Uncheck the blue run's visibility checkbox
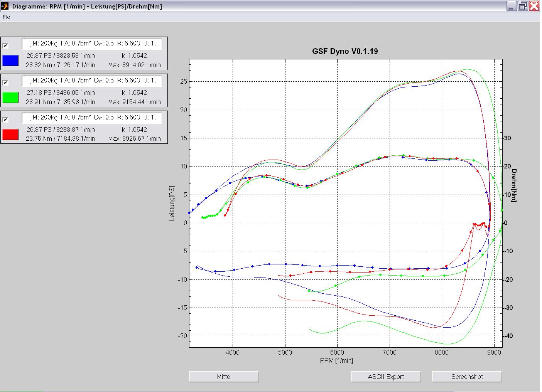The width and height of the screenshot is (542, 392). 5,45
